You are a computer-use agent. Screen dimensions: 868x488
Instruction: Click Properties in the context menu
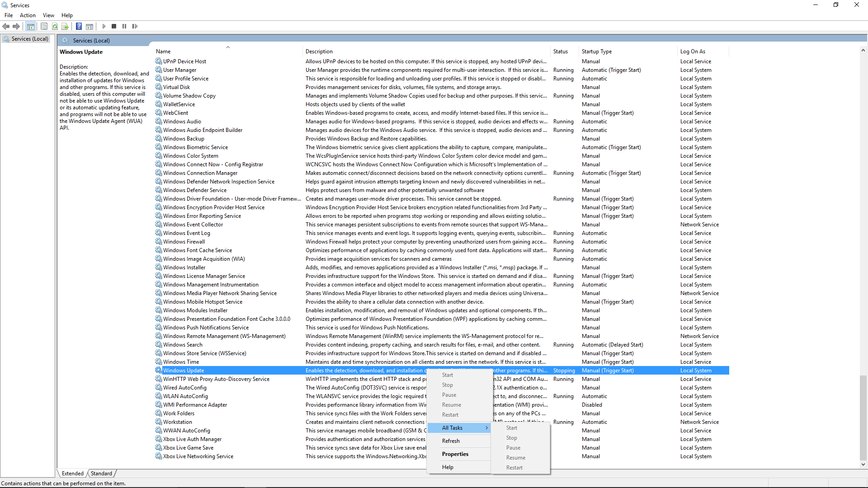tap(455, 454)
